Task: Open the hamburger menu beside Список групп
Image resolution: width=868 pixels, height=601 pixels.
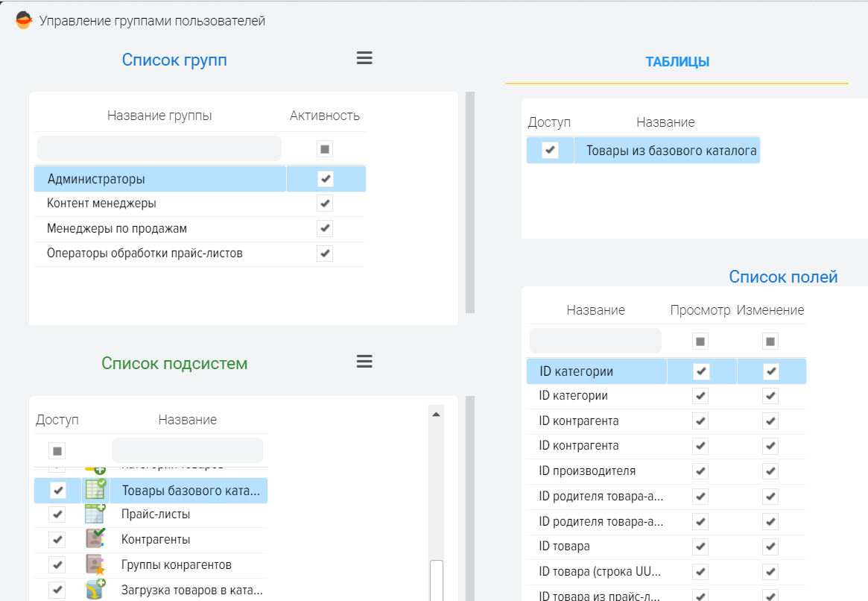Action: [364, 58]
